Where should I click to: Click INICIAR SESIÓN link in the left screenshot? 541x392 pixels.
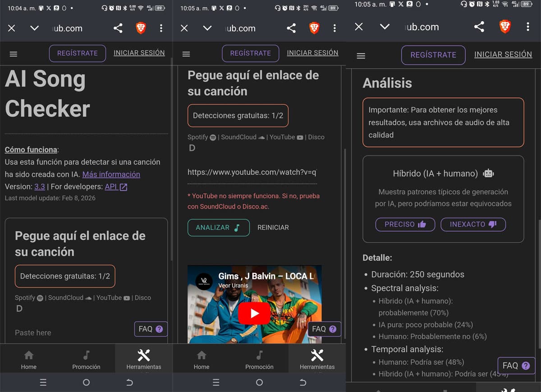click(x=139, y=53)
